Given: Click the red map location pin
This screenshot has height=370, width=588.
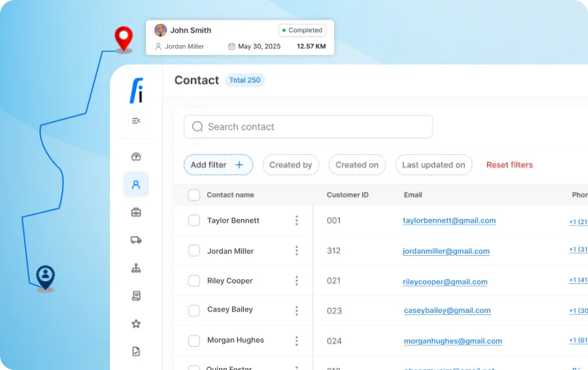Looking at the screenshot, I should pyautogui.click(x=123, y=38).
